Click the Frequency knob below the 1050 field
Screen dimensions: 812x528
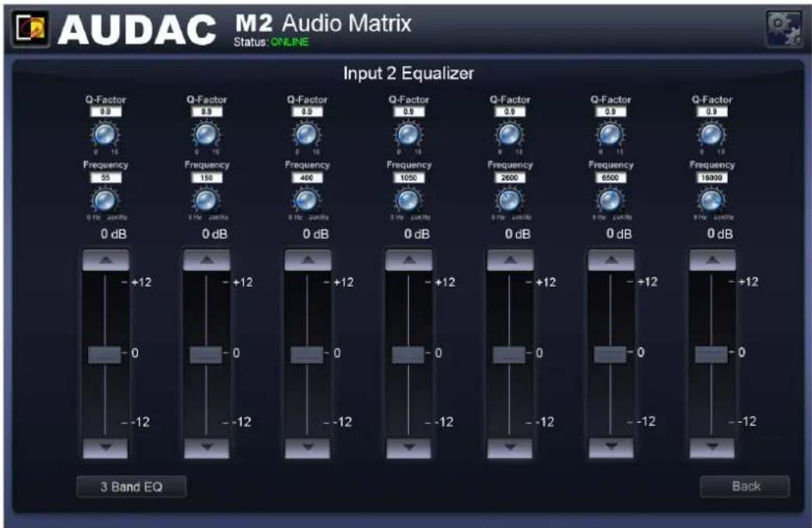point(409,200)
